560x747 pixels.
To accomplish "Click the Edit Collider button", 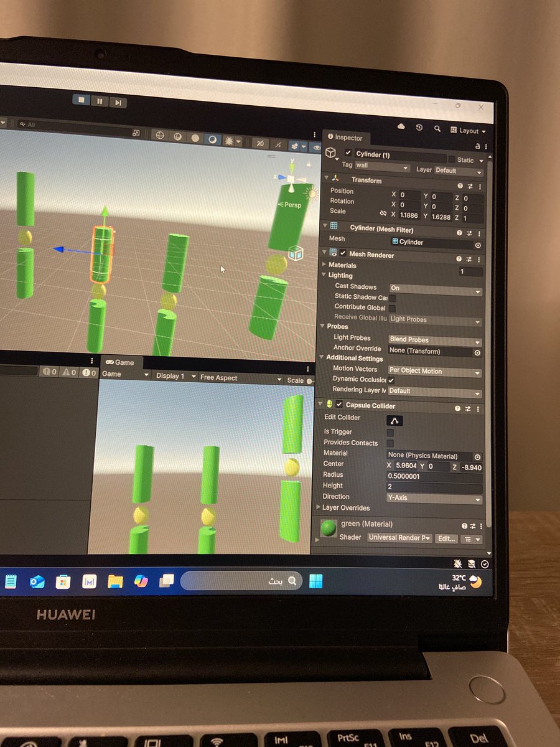I will point(394,421).
